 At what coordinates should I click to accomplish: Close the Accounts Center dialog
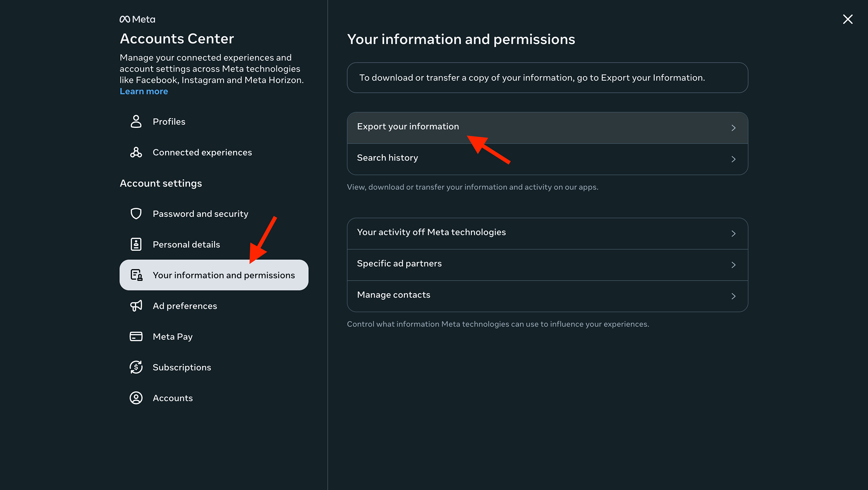pyautogui.click(x=848, y=19)
